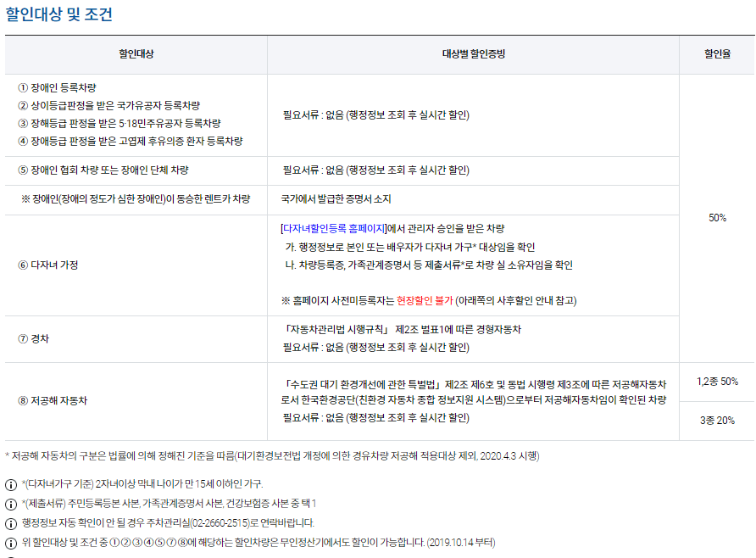Select the 할인대상 column header
756x558 pixels.
pos(136,54)
